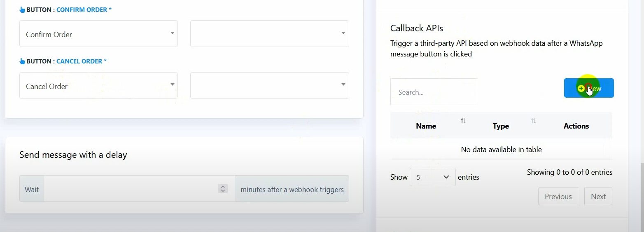Expand the empty dropdown beside Cancel Order

269,86
